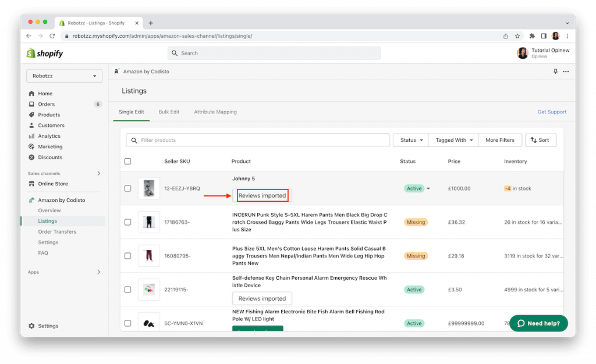Viewport: 596px width, 364px height.
Task: Tick the select-all checkbox in the table header
Action: 127,161
